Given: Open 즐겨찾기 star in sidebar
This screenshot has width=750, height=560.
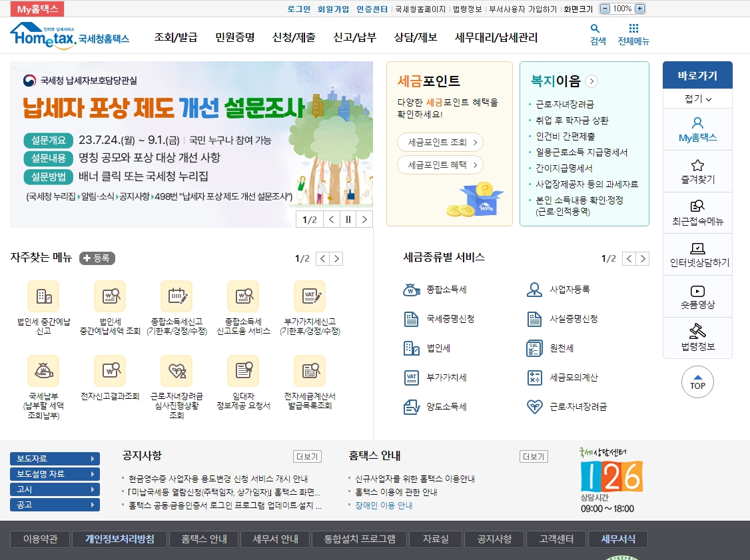Looking at the screenshot, I should click(x=697, y=172).
